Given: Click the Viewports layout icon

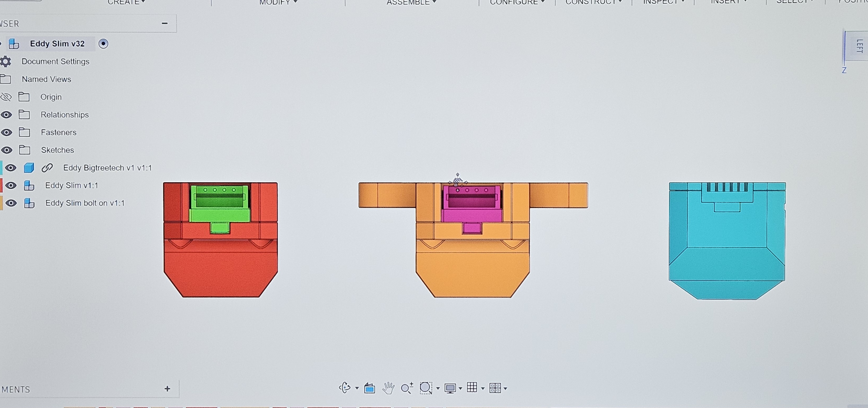Looking at the screenshot, I should 495,388.
